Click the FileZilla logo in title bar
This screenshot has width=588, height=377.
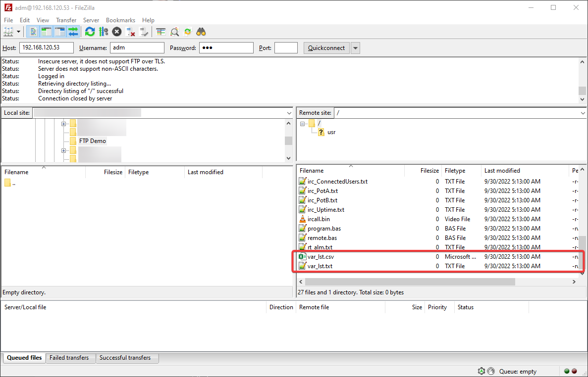(x=8, y=7)
